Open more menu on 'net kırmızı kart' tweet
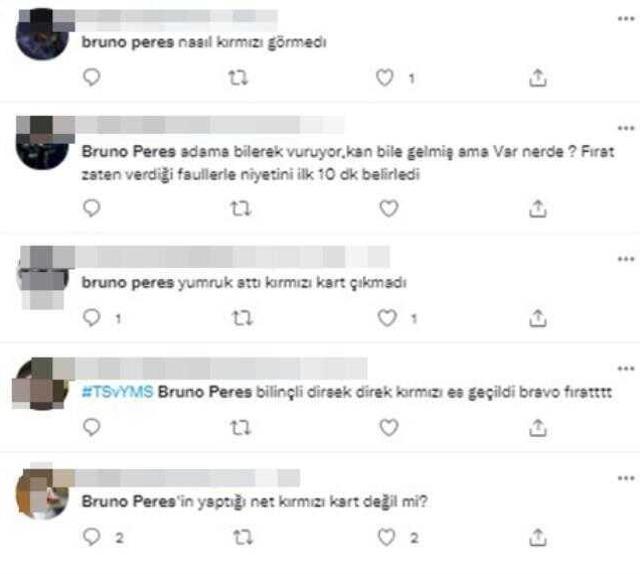The image size is (640, 574). pyautogui.click(x=626, y=478)
